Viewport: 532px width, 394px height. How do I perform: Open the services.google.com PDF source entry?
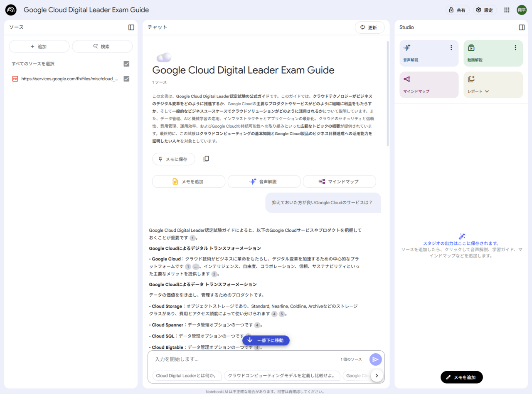[70, 79]
